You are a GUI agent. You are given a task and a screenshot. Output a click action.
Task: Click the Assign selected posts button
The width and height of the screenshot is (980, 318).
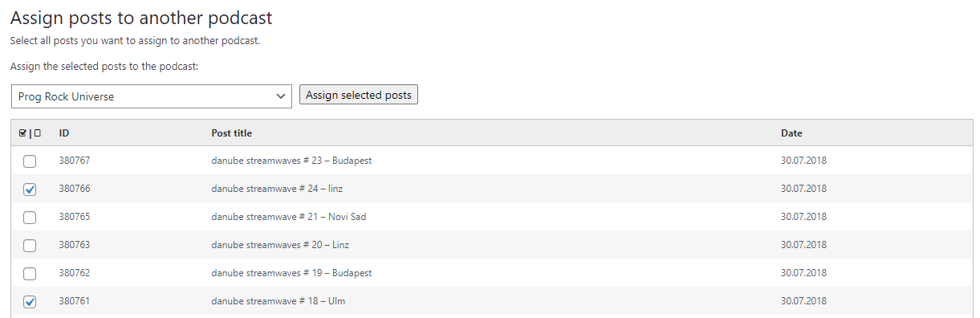359,95
